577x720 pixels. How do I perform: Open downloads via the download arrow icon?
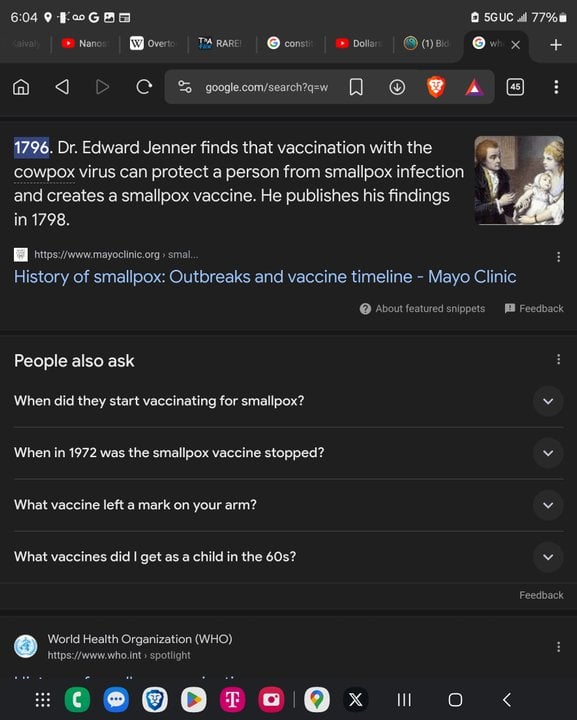click(397, 87)
